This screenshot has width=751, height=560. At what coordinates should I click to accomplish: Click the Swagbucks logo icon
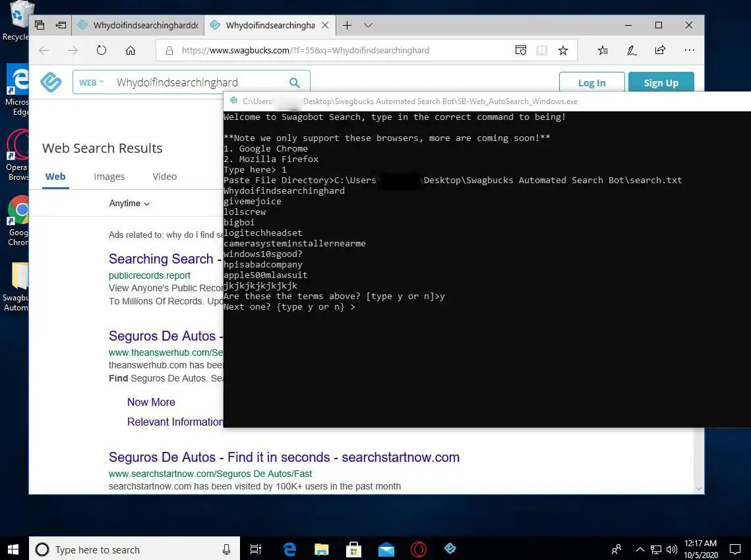click(51, 82)
